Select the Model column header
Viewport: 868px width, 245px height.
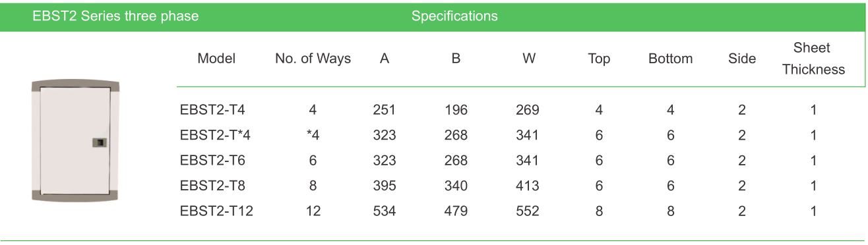coord(216,59)
